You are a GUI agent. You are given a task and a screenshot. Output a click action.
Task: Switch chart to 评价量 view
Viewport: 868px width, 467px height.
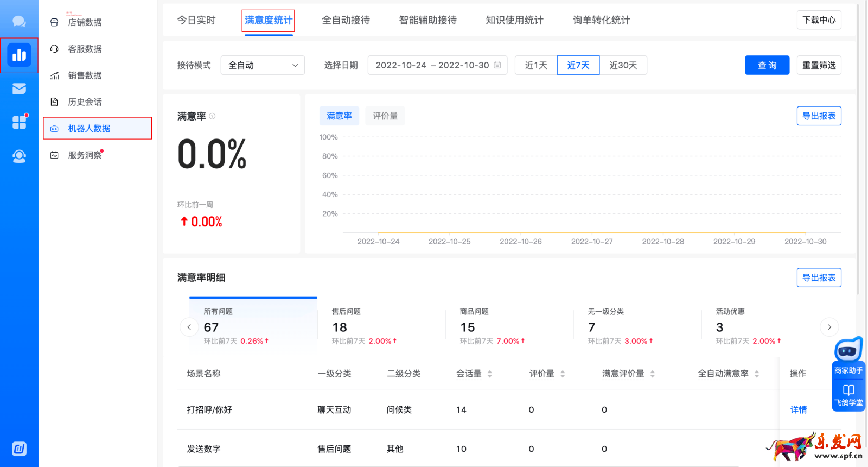click(385, 116)
